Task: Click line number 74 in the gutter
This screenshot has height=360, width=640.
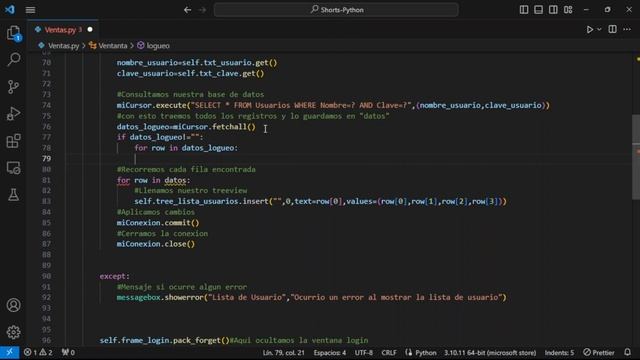Action: (47, 105)
